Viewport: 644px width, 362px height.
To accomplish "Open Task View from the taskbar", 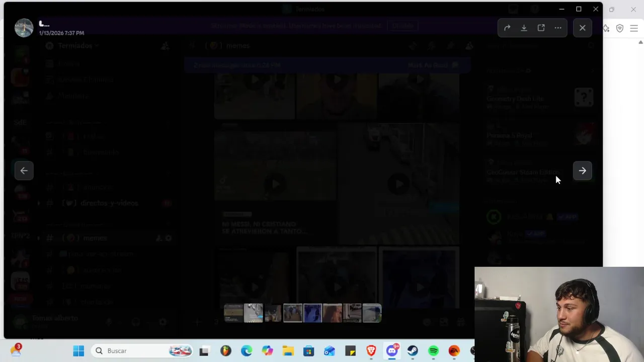I will 204,351.
